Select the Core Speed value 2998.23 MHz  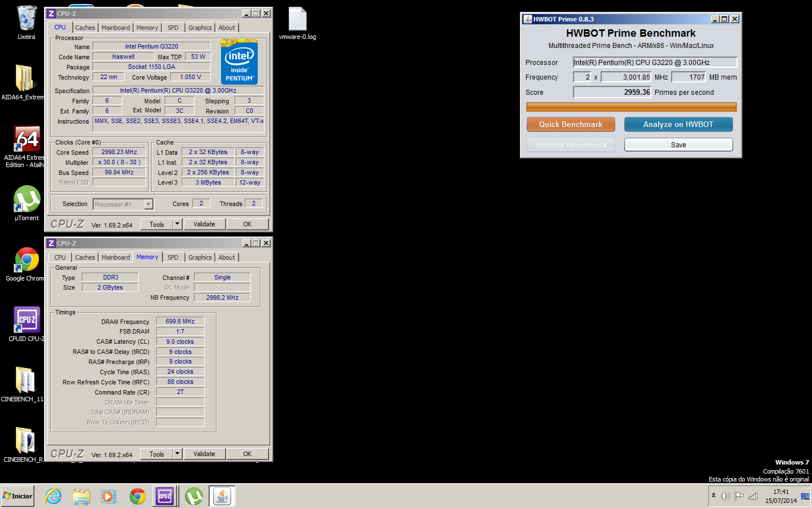click(x=119, y=152)
